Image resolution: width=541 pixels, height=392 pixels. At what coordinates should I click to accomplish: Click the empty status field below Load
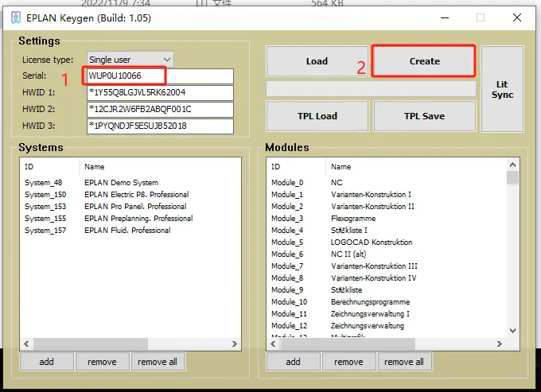[371, 88]
